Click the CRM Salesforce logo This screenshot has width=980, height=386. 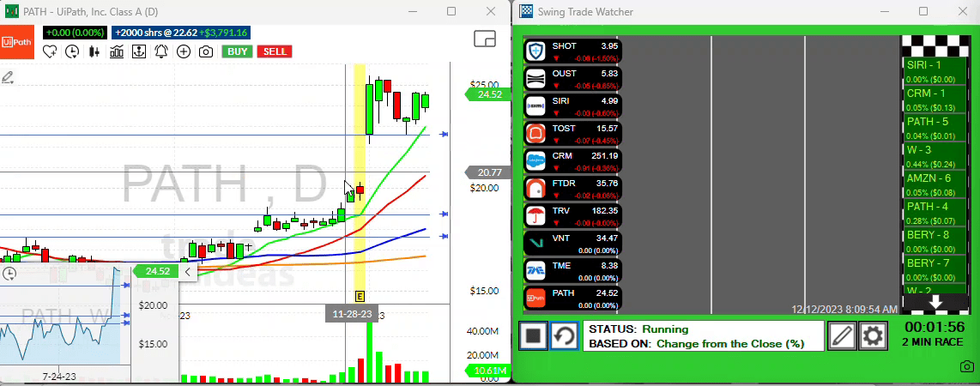pos(536,161)
